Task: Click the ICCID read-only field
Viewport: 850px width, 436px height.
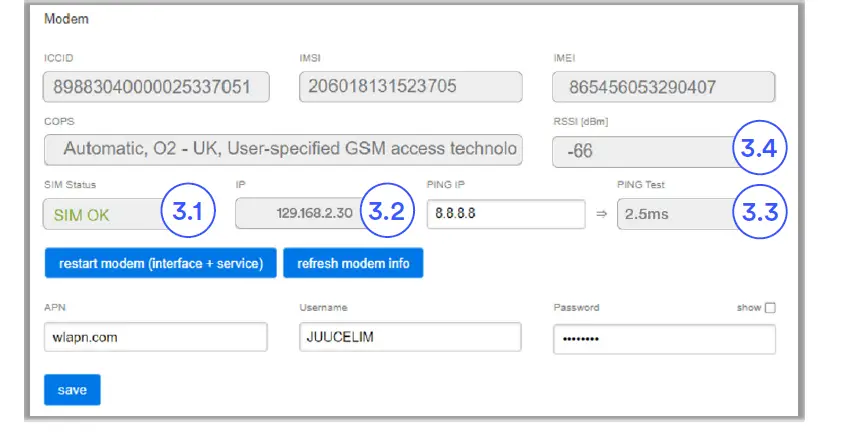Action: pos(156,87)
